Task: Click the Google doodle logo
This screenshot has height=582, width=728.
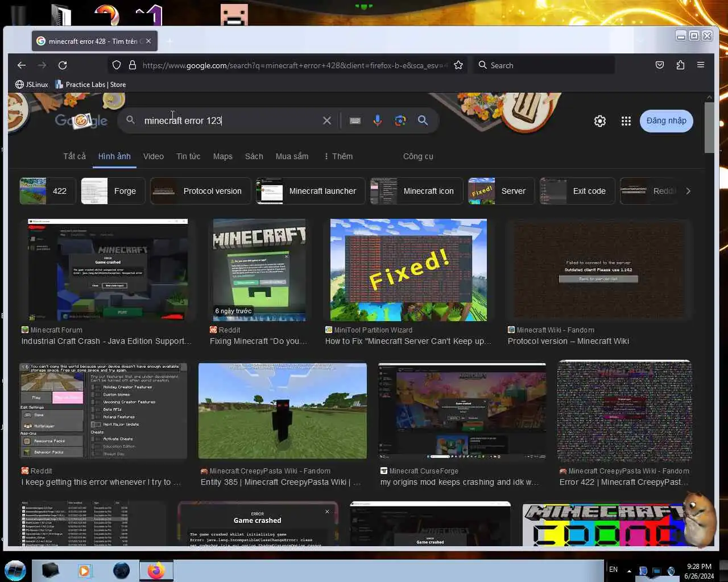Action: coord(81,120)
